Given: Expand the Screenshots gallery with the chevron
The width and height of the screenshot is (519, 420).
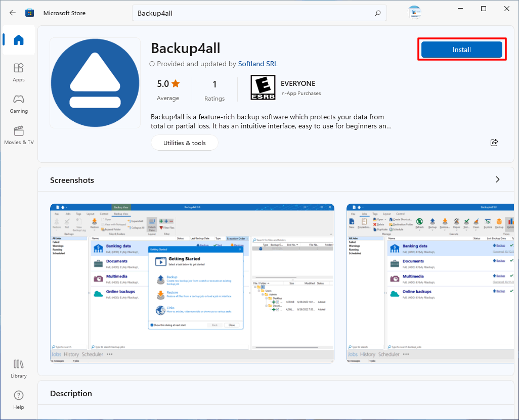Looking at the screenshot, I should pos(497,179).
